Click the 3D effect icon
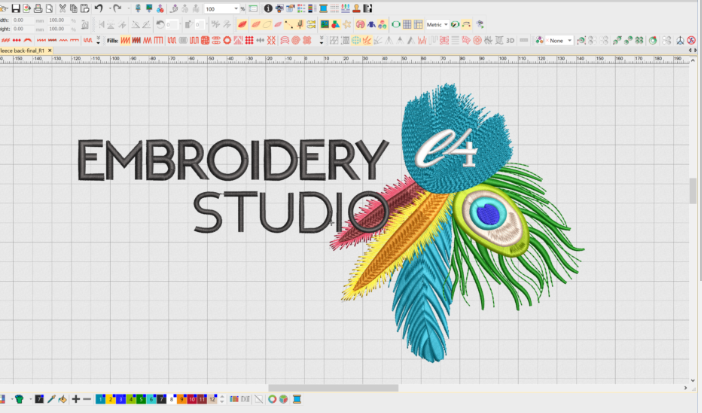Screen dimensions: 702x413 click(x=510, y=41)
